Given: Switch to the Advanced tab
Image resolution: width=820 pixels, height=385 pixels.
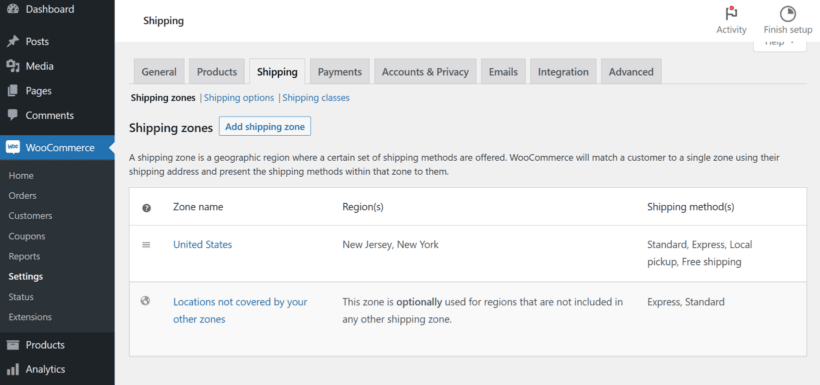Looking at the screenshot, I should [631, 72].
